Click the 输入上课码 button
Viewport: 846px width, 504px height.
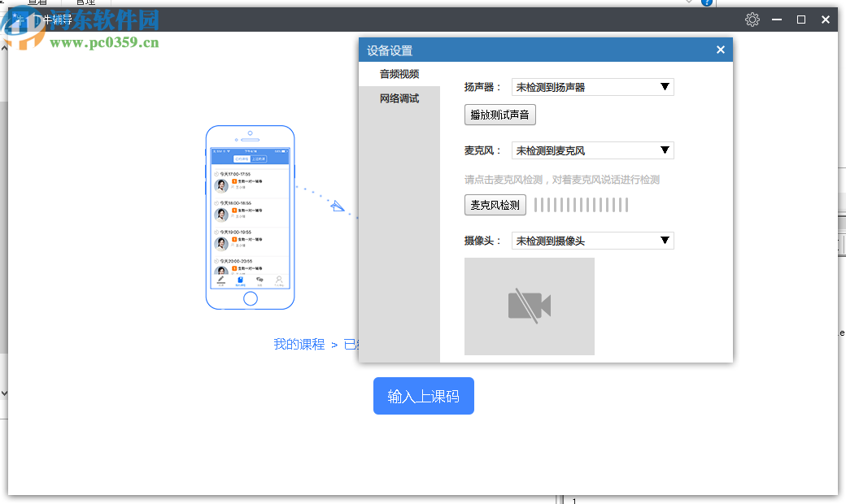point(423,396)
